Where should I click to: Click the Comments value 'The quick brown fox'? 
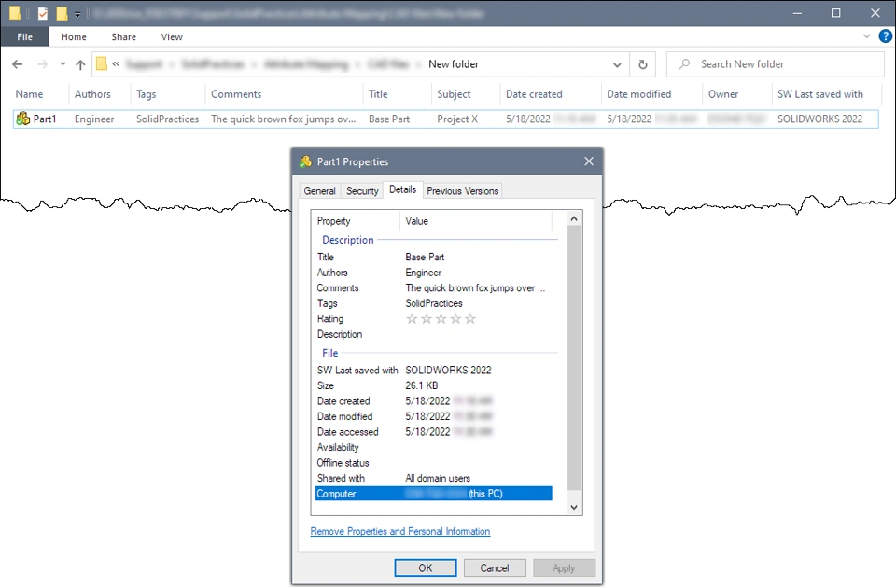(x=475, y=288)
